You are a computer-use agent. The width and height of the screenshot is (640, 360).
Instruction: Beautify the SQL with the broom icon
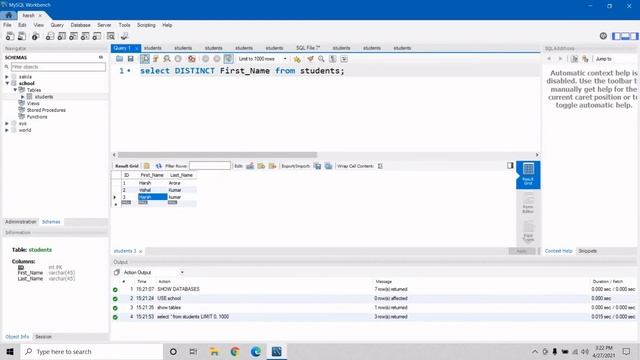(310, 59)
